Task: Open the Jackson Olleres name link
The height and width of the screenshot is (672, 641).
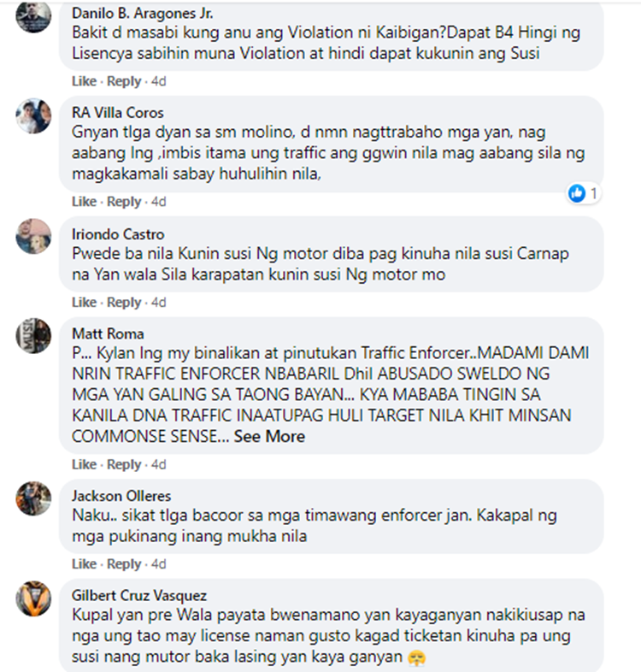Action: 121,496
